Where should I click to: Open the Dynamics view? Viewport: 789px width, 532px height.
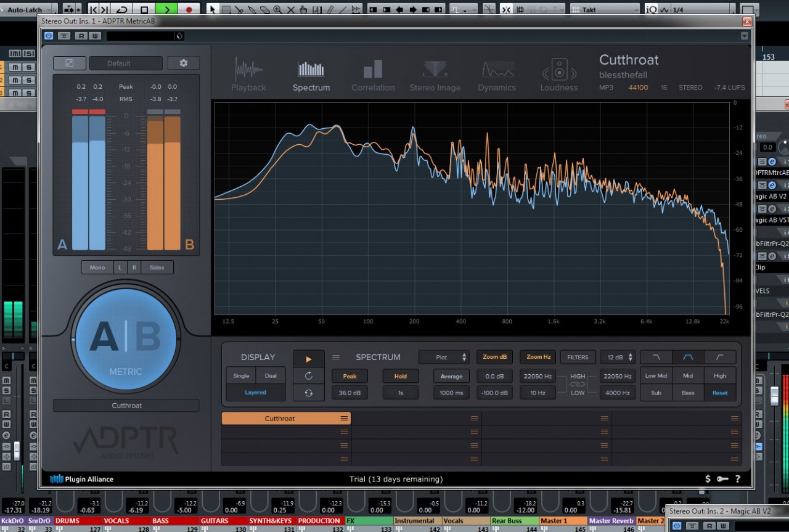[497, 75]
